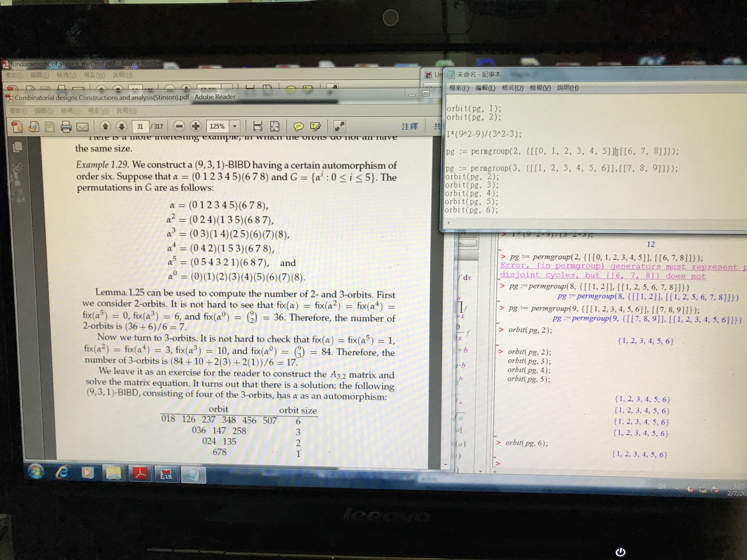Open 說明(H) menu in Combinatorial designs Reader window
This screenshot has width=747, height=560.
tap(126, 111)
